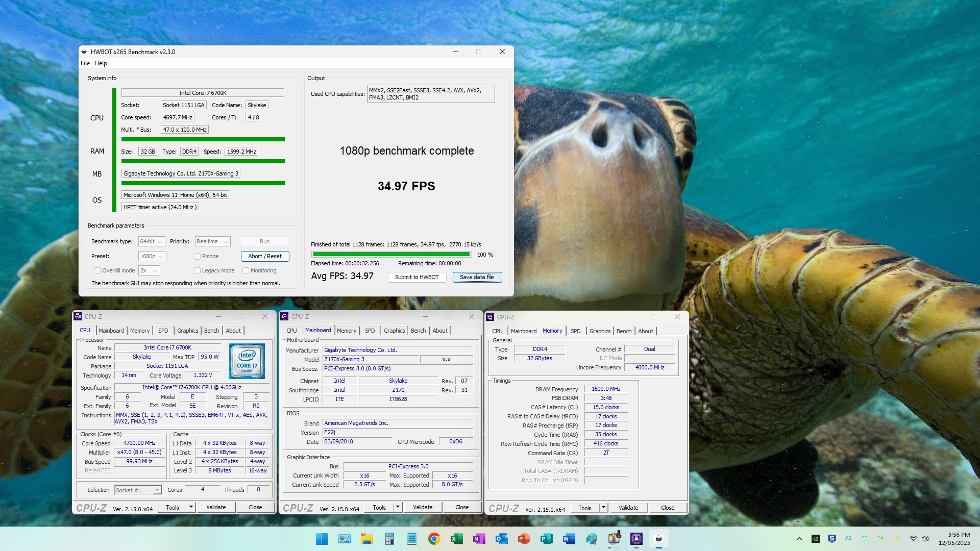
Task: Expand the Tools arrow in Mainboard window
Action: 398,507
